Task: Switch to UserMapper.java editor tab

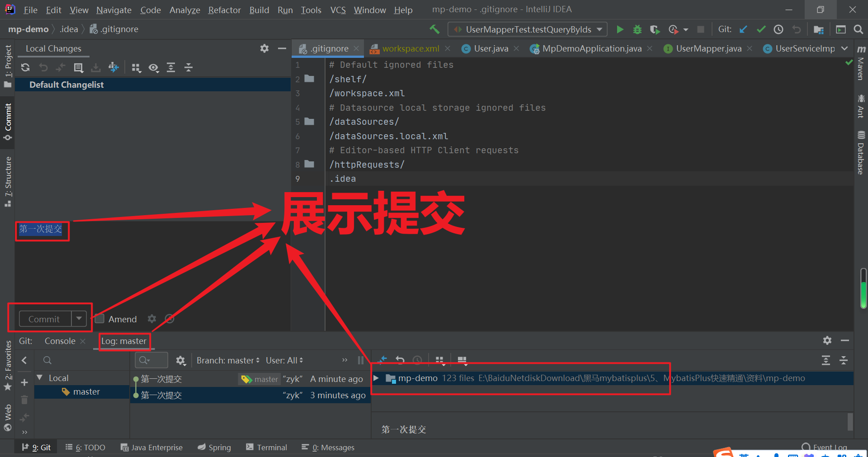Action: (708, 48)
